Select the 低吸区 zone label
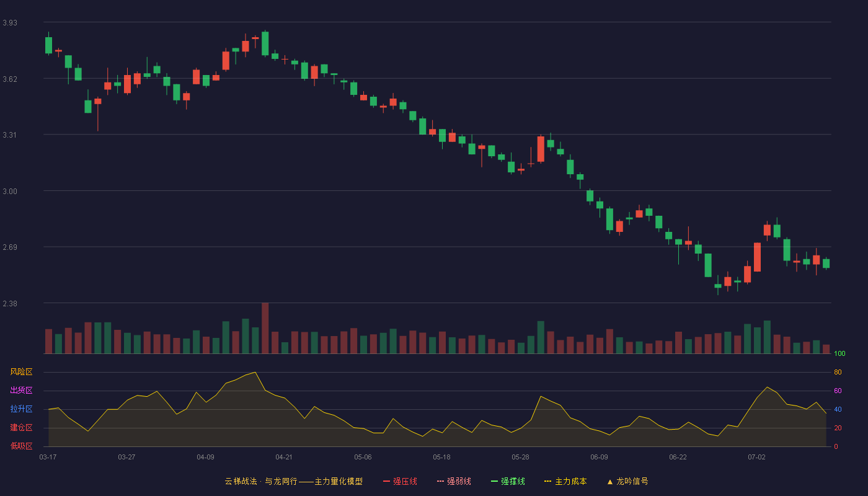The height and width of the screenshot is (496, 868). (21, 446)
